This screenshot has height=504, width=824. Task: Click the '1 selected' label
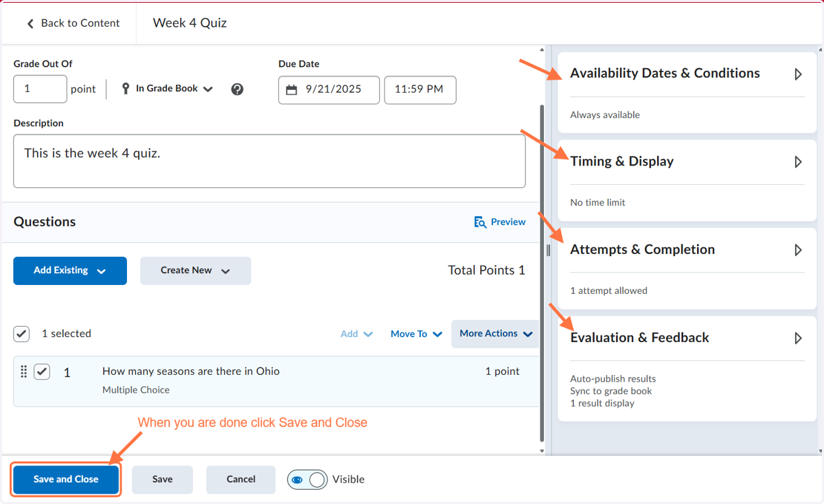coord(67,334)
